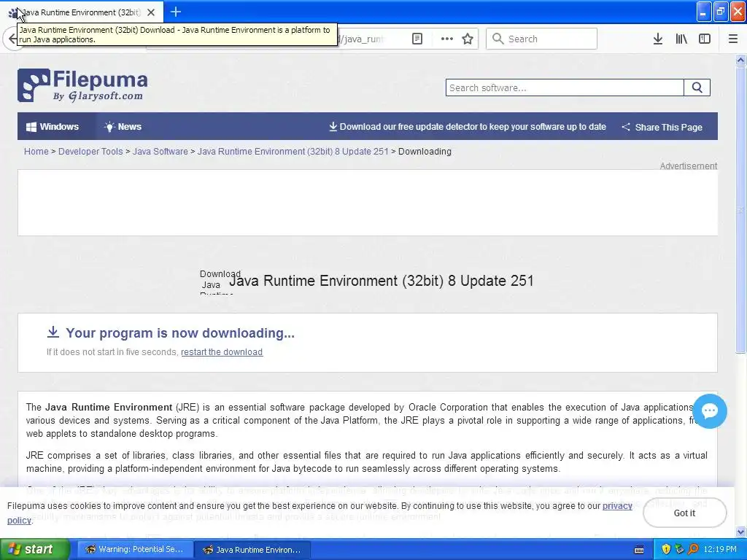
Task: Click restart the download link
Action: 222,352
